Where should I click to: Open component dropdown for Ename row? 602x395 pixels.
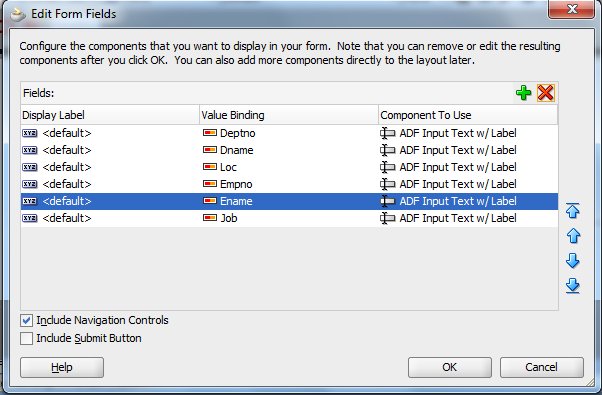468,201
